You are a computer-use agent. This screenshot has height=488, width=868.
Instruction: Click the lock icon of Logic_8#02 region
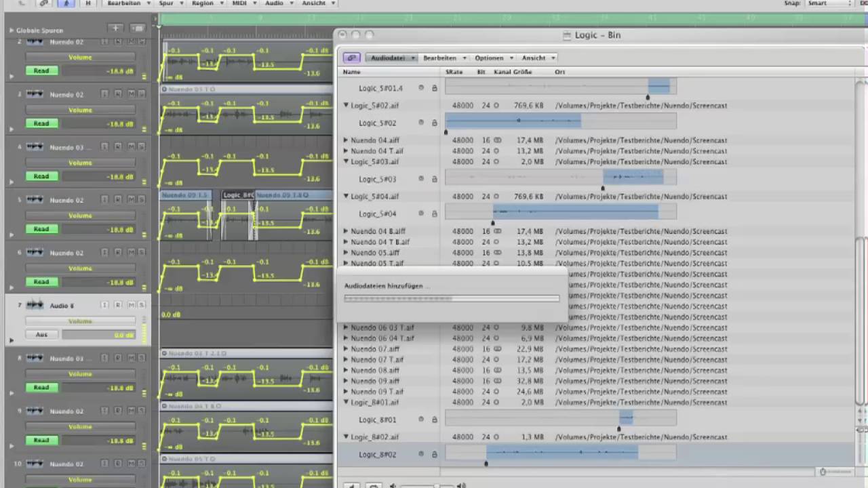[x=435, y=454]
